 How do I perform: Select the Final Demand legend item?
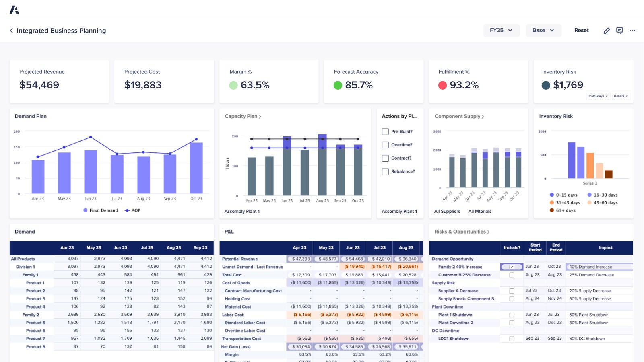point(100,210)
